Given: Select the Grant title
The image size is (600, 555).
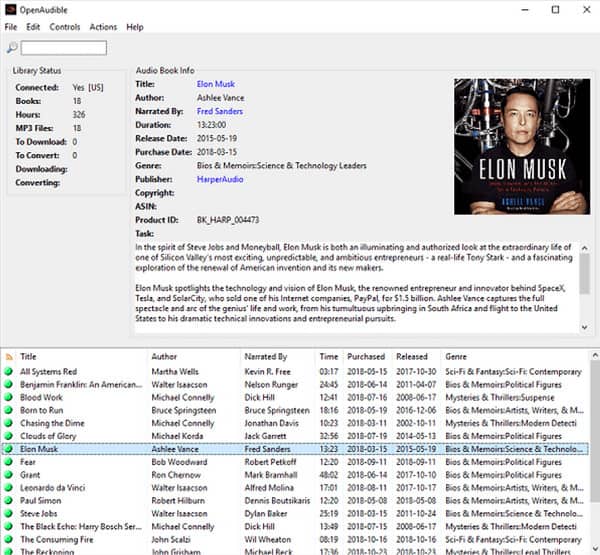Looking at the screenshot, I should (30, 475).
